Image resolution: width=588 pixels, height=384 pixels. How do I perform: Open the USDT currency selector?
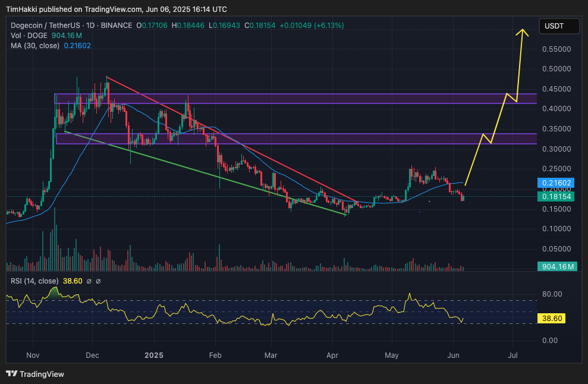coord(559,26)
